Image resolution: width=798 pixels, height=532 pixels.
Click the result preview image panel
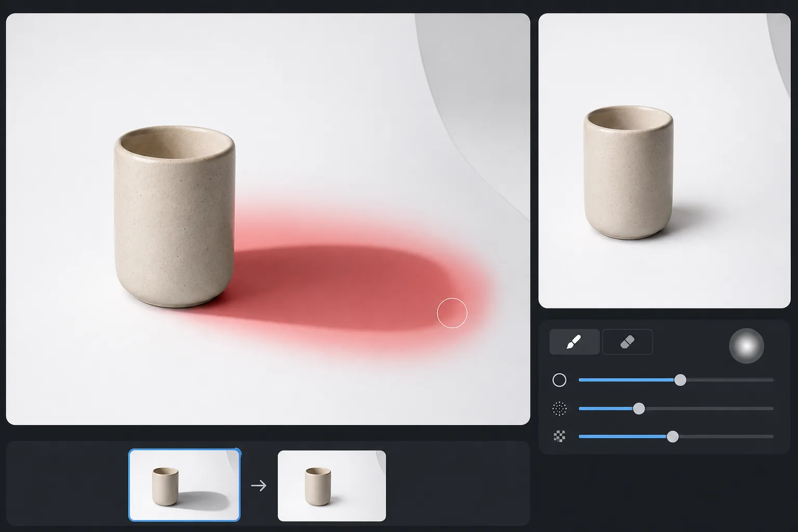pyautogui.click(x=664, y=161)
